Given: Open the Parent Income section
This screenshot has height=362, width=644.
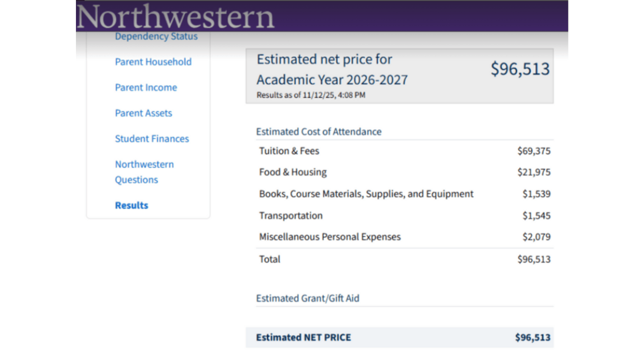Looking at the screenshot, I should (146, 87).
